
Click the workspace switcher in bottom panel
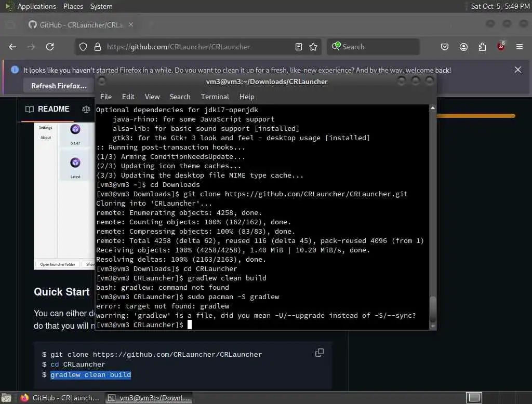[474, 398]
